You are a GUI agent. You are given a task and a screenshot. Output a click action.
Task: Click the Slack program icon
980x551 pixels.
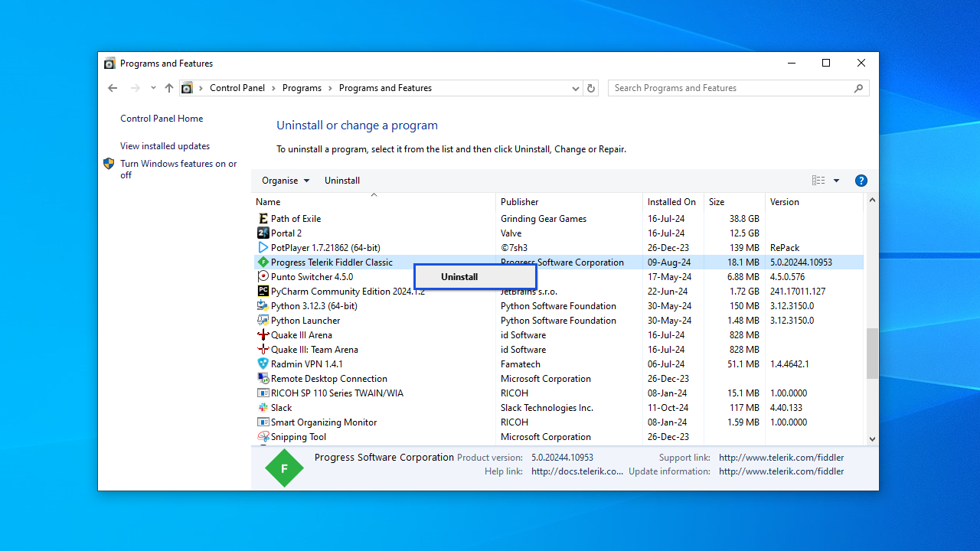tap(263, 408)
